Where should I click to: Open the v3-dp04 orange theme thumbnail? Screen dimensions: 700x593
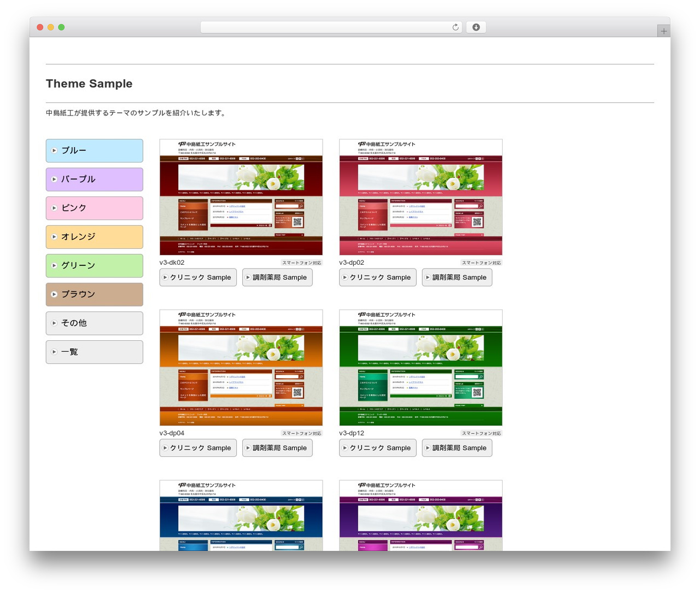pos(241,368)
